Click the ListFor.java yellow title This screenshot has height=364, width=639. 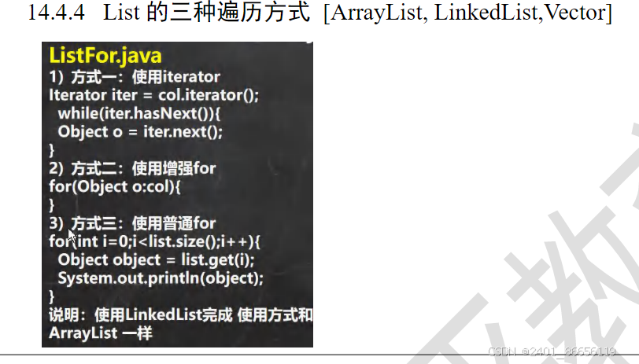pos(105,55)
